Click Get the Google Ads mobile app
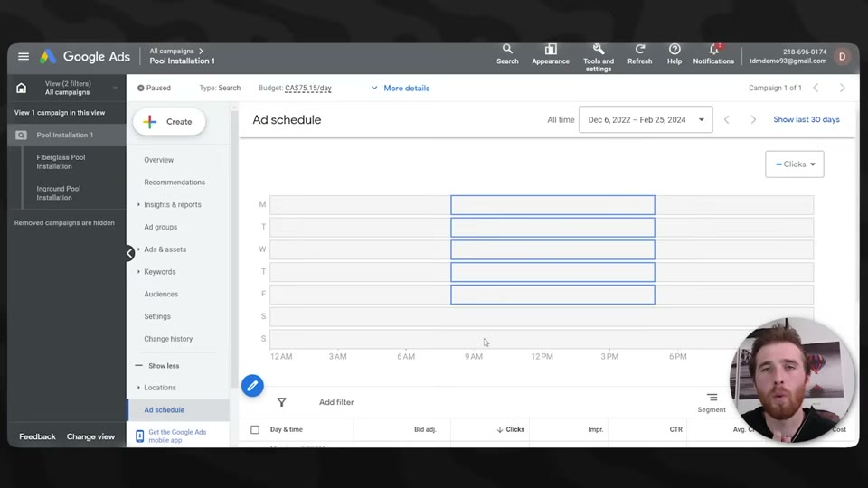Image resolution: width=868 pixels, height=488 pixels. [177, 436]
